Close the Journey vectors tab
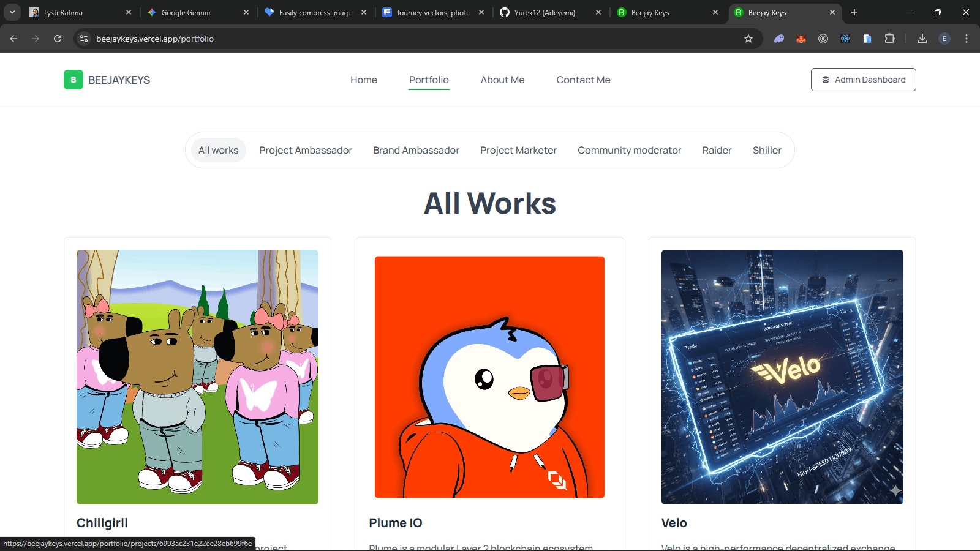 coord(481,12)
